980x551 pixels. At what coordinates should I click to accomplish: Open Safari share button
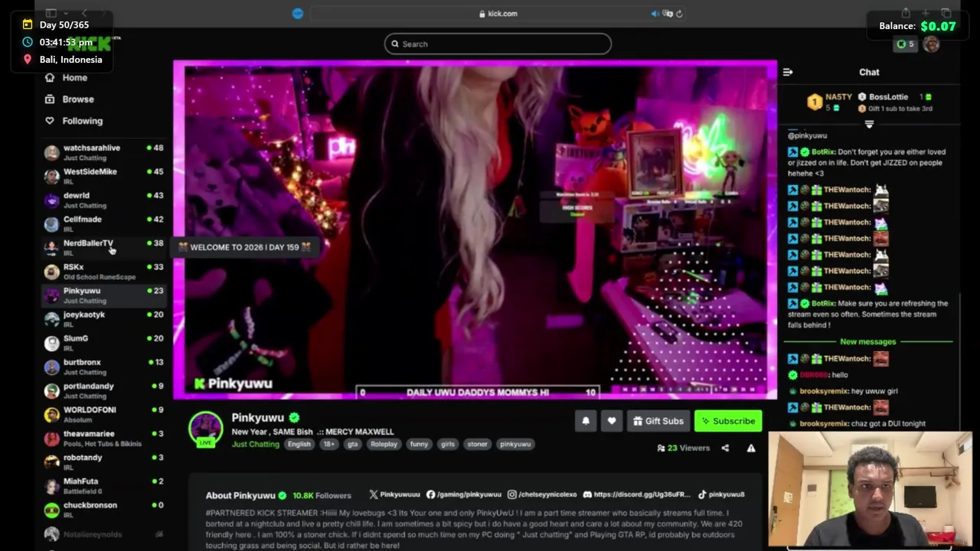click(x=906, y=13)
